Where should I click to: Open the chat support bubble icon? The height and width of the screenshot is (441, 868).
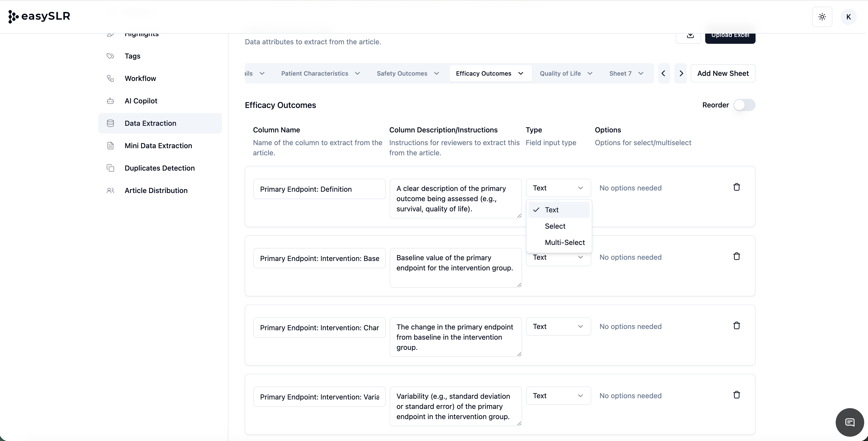pos(849,422)
